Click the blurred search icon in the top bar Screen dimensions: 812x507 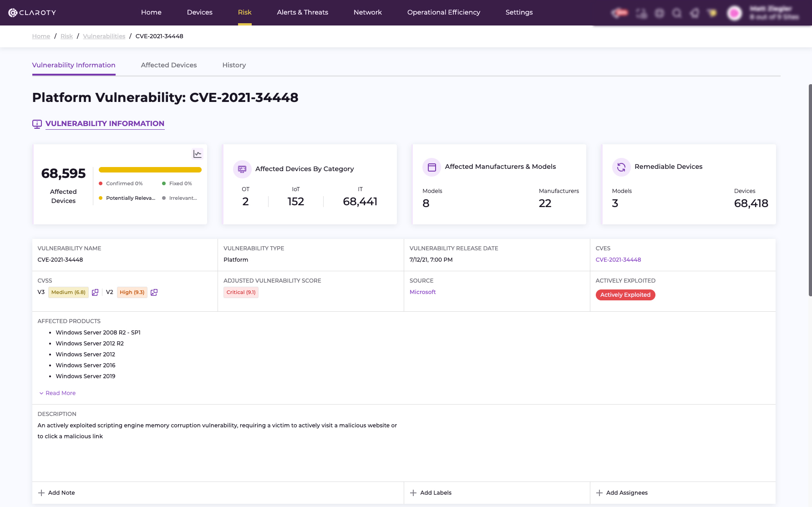click(x=677, y=13)
